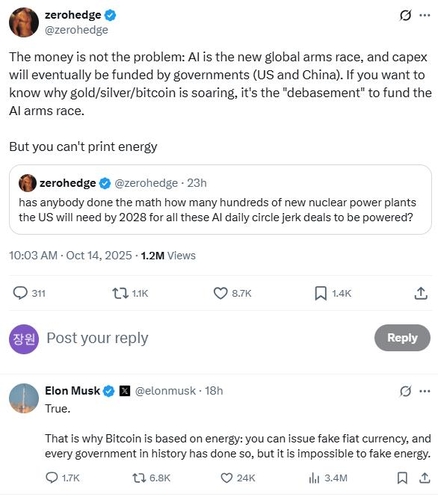Image resolution: width=438 pixels, height=500 pixels.
Task: Open Elon Musk's profile avatar
Action: [24, 398]
